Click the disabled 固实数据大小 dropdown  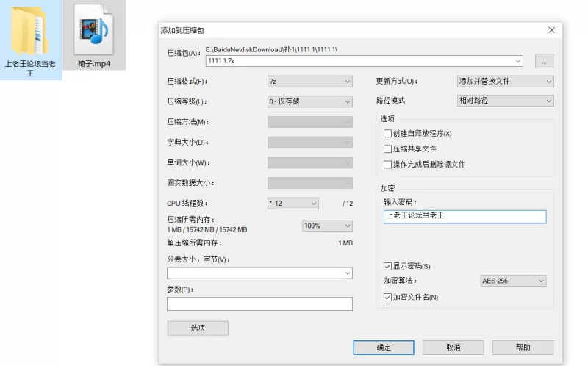point(309,182)
